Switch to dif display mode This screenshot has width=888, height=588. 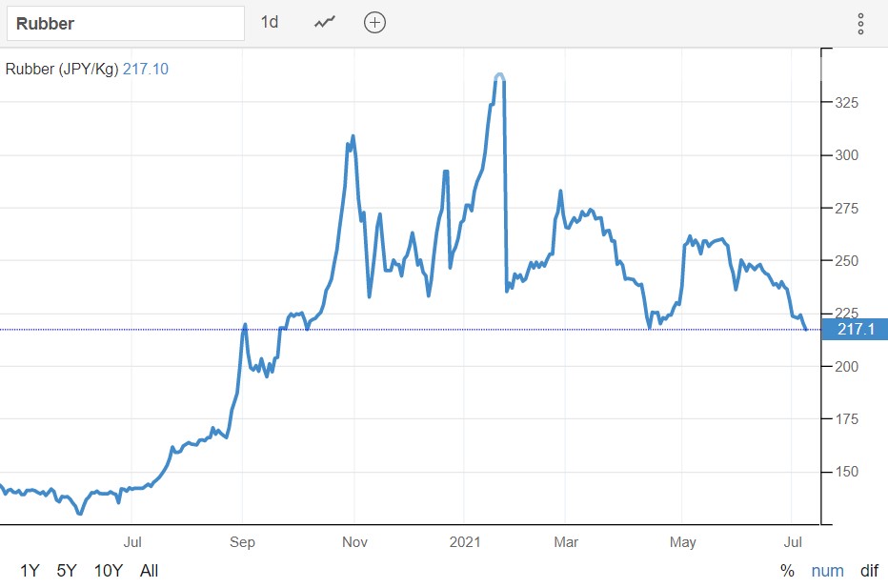tap(869, 571)
